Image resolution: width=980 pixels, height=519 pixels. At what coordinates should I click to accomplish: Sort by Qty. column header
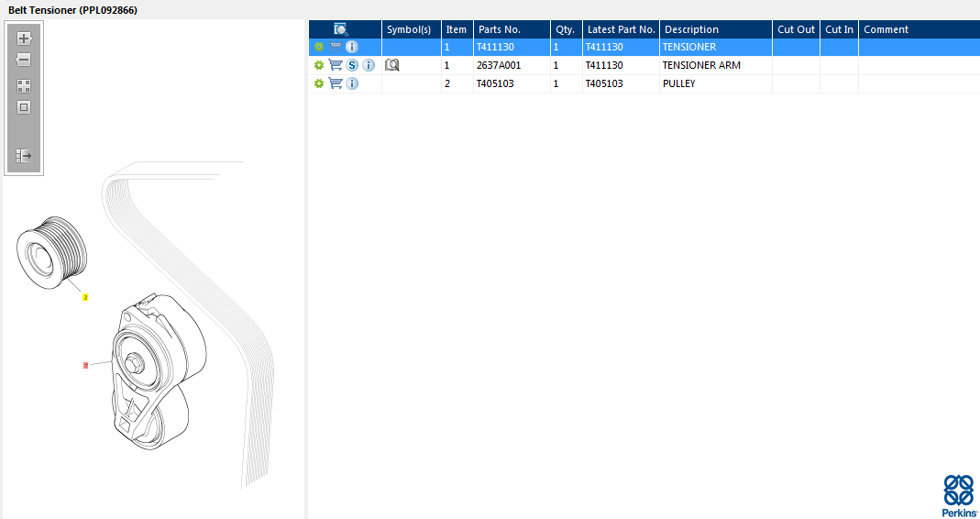(x=565, y=29)
